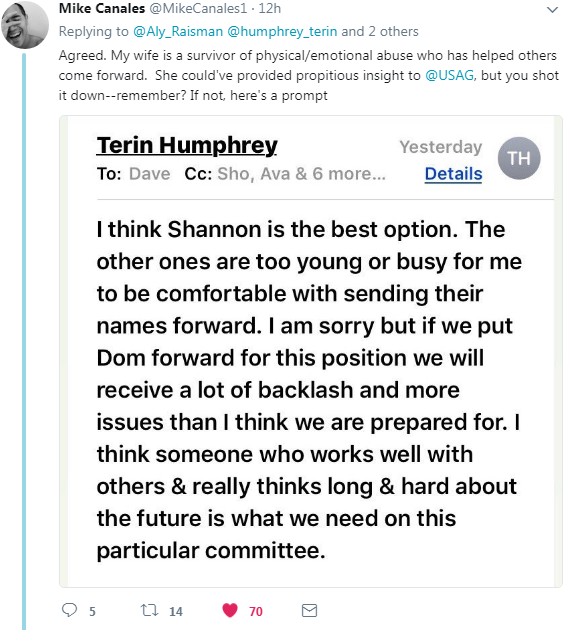Open the tweet options chevron menu
Screen dimensions: 587x630
553,10
